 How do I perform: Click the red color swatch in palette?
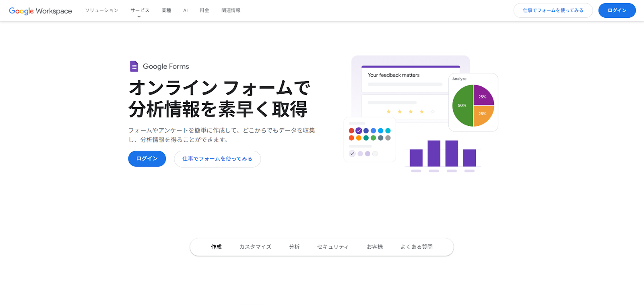(351, 131)
